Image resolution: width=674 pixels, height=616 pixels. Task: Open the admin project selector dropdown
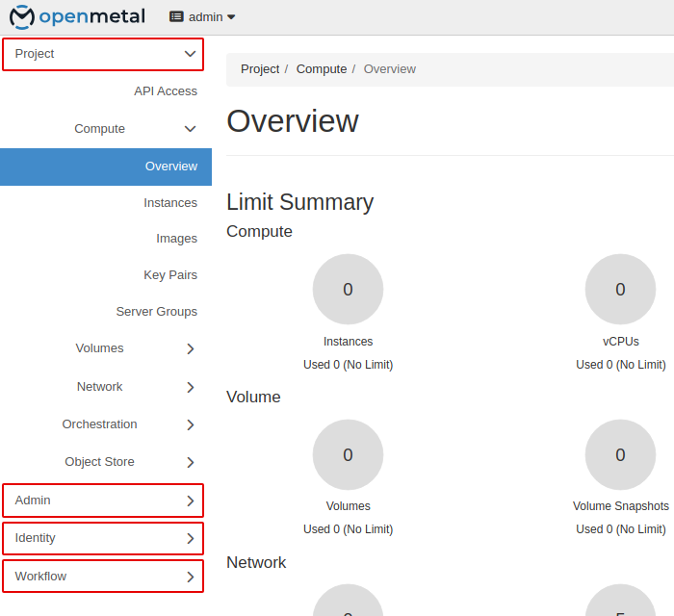(202, 17)
